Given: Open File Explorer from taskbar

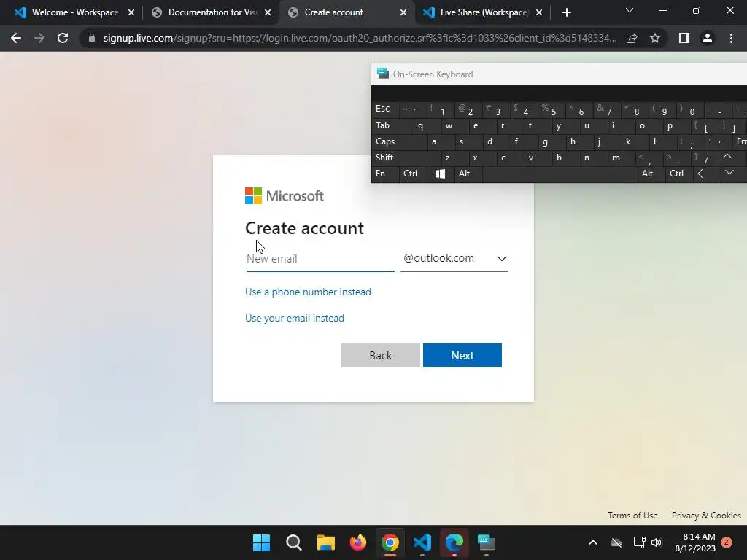Looking at the screenshot, I should [326, 542].
